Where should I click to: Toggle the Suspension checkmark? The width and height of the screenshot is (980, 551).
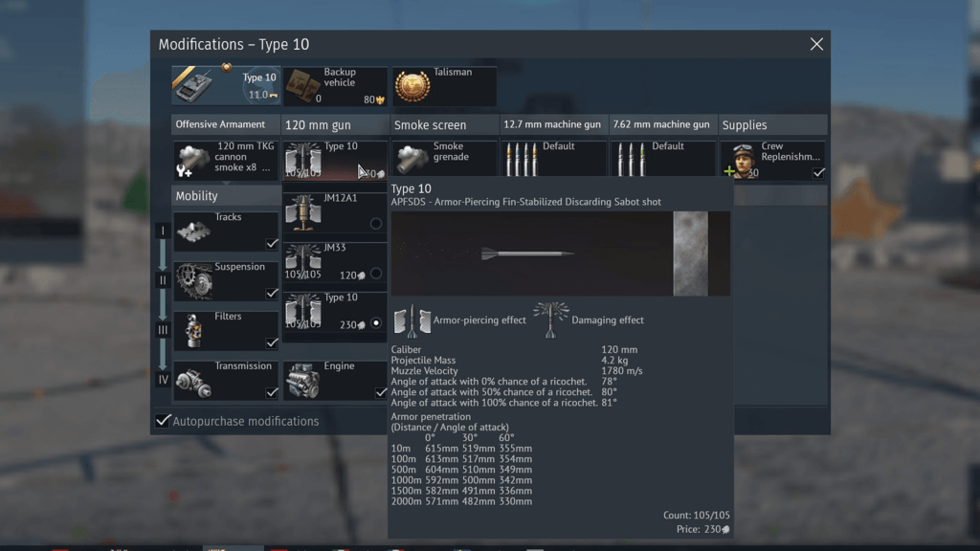coord(271,293)
